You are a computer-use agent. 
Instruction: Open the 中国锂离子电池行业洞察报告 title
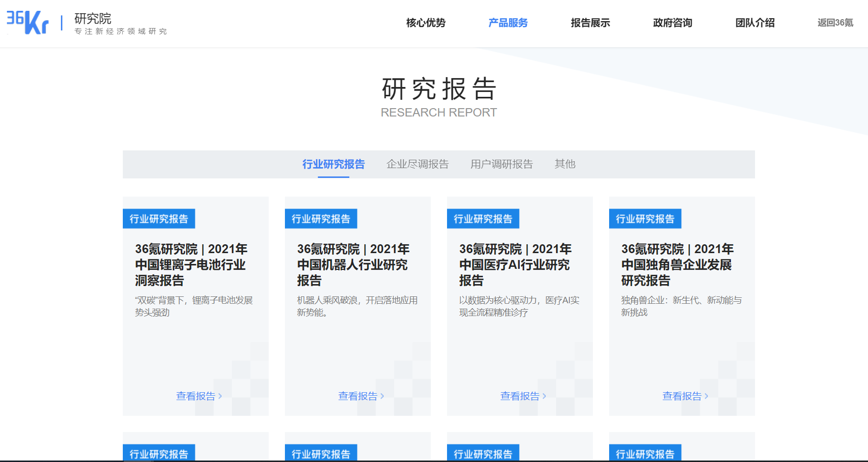[191, 265]
